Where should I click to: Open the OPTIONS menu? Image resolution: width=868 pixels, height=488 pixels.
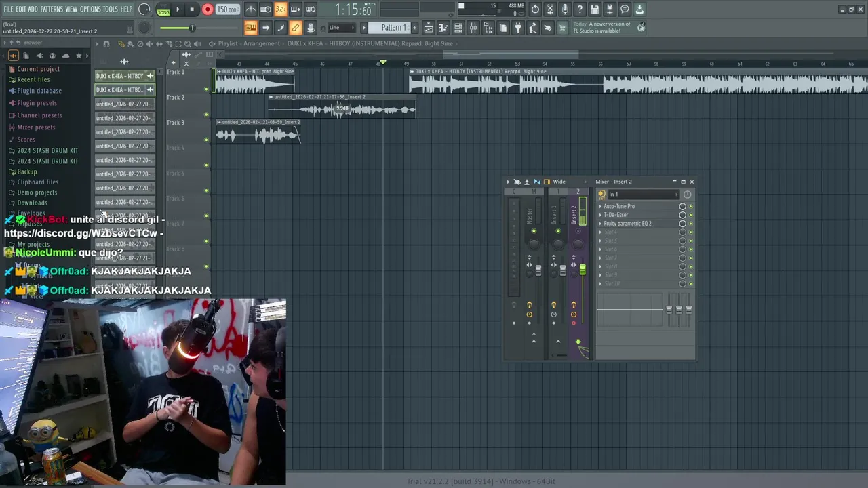point(90,9)
